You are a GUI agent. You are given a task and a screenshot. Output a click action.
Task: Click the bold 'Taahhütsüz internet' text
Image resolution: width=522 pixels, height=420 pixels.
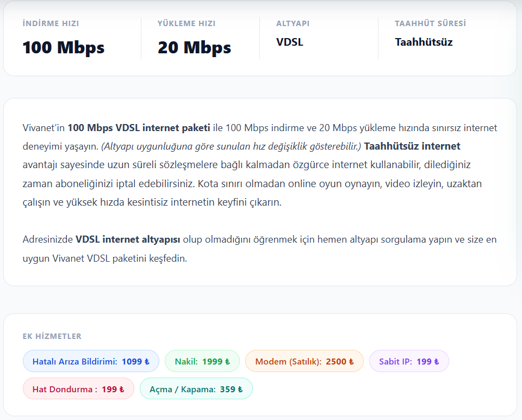click(412, 146)
